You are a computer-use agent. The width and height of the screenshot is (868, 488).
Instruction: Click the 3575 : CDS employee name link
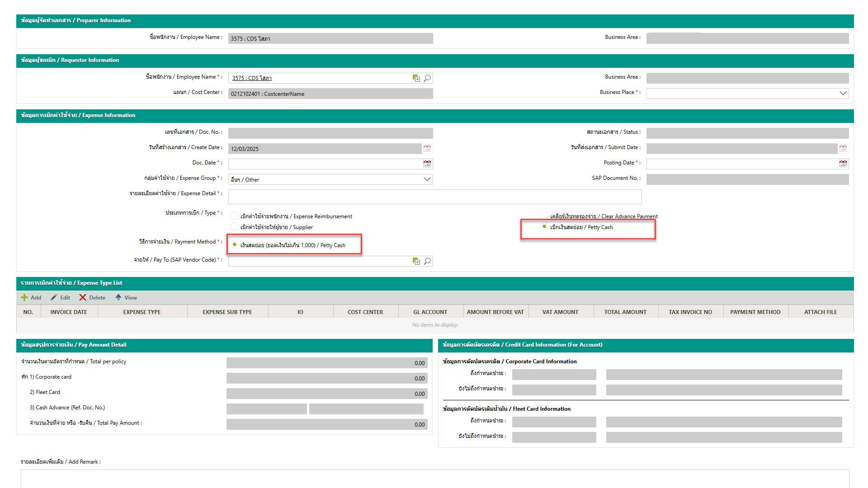click(x=252, y=78)
